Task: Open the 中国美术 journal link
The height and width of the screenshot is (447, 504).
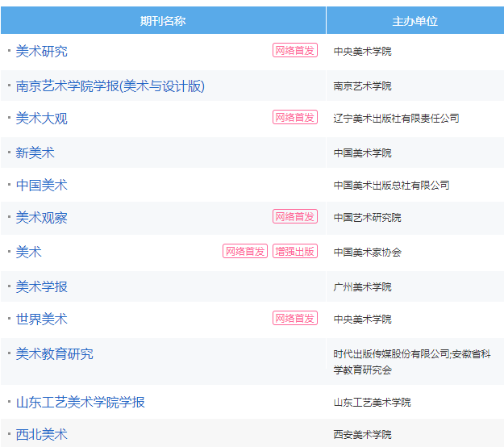Action: click(x=41, y=186)
